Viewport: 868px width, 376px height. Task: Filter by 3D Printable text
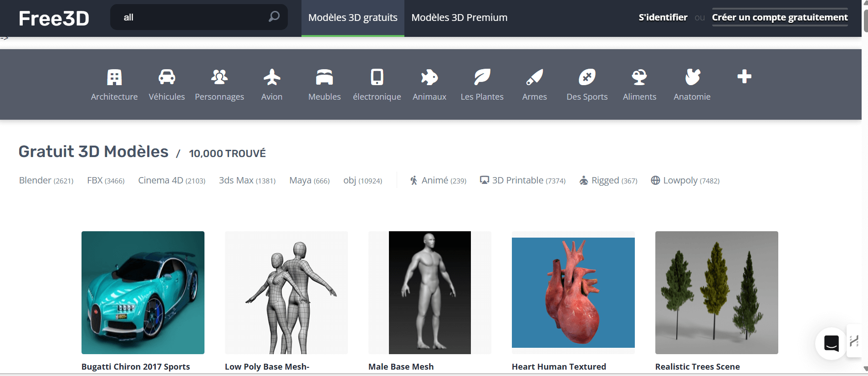click(529, 180)
